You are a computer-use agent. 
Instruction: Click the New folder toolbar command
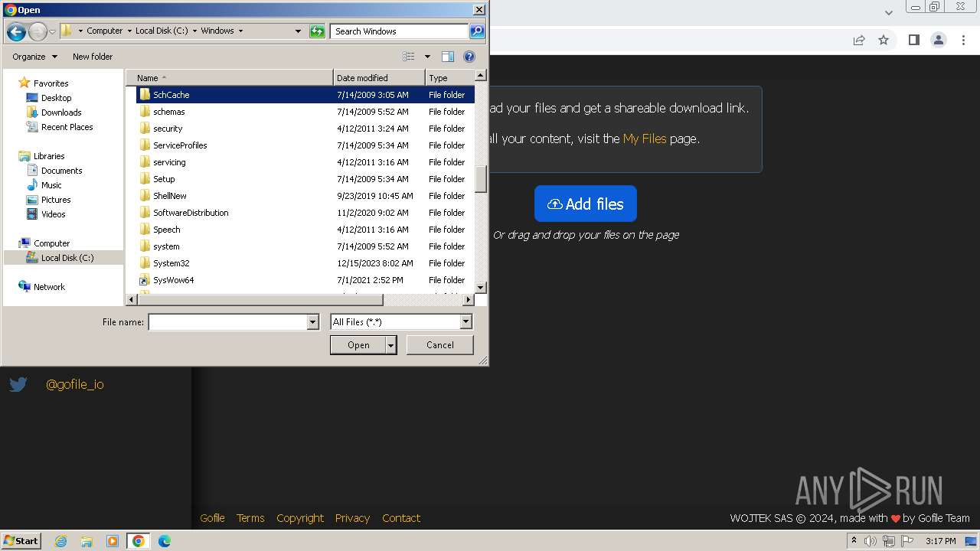click(x=93, y=57)
